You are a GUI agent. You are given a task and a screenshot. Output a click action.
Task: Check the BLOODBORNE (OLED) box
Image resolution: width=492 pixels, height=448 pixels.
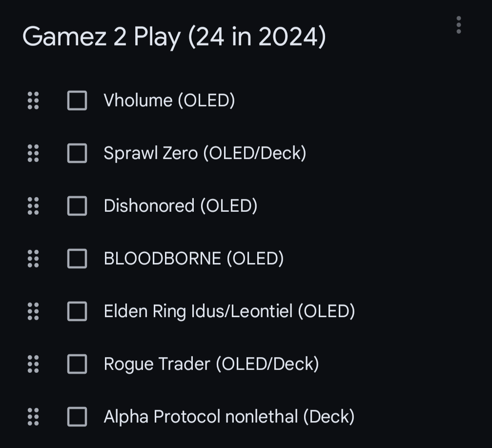77,258
